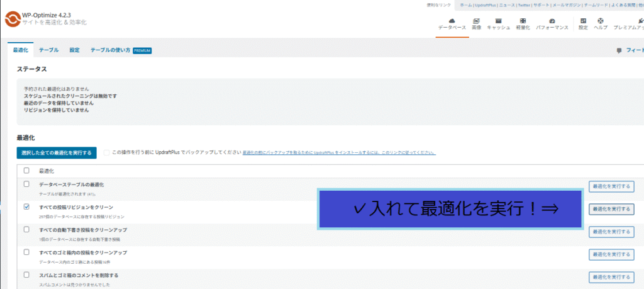This screenshot has height=289, width=644.
Task: Open the ホーム link in useful links
Action: tap(466, 5)
